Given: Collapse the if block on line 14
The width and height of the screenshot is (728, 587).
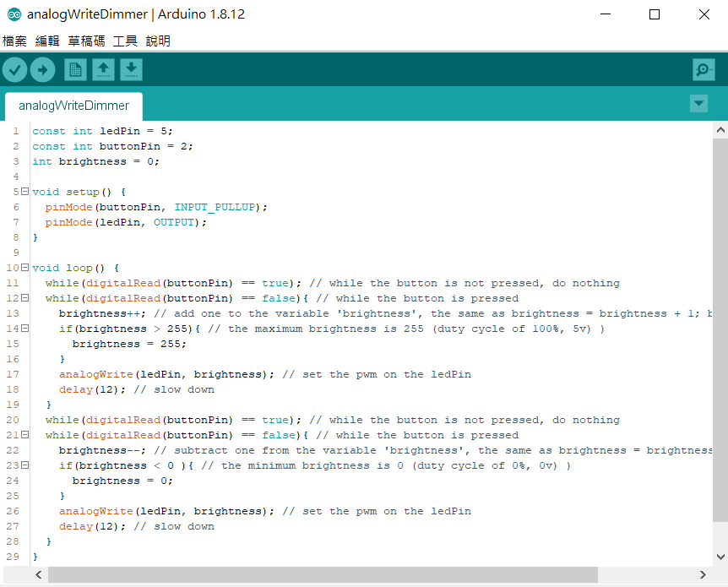Looking at the screenshot, I should click(x=24, y=329).
